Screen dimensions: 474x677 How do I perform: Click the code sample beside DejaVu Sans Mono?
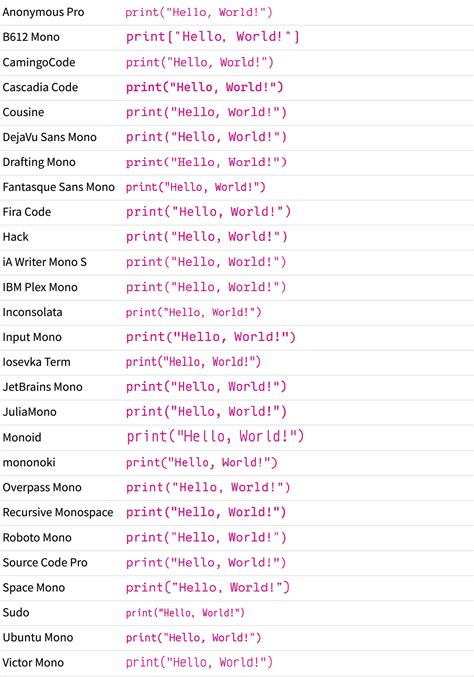(x=206, y=137)
